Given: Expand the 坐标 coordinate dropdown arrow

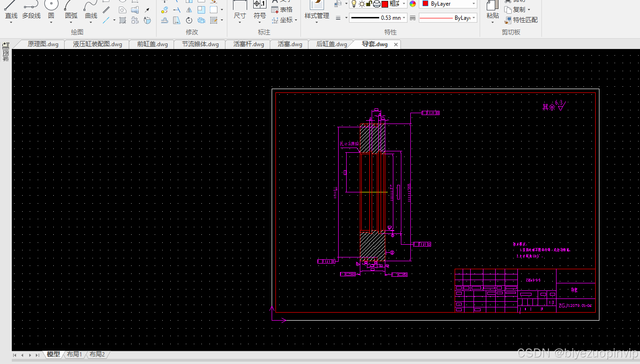Looking at the screenshot, I should pyautogui.click(x=296, y=20).
